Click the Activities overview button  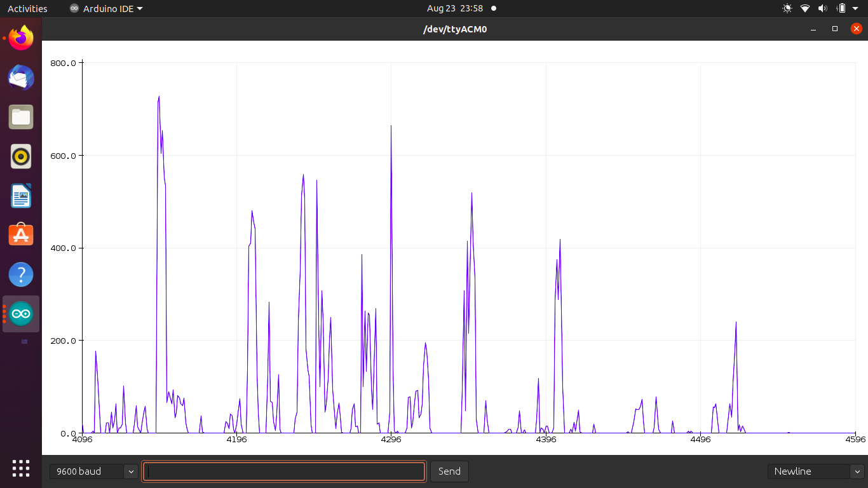27,9
